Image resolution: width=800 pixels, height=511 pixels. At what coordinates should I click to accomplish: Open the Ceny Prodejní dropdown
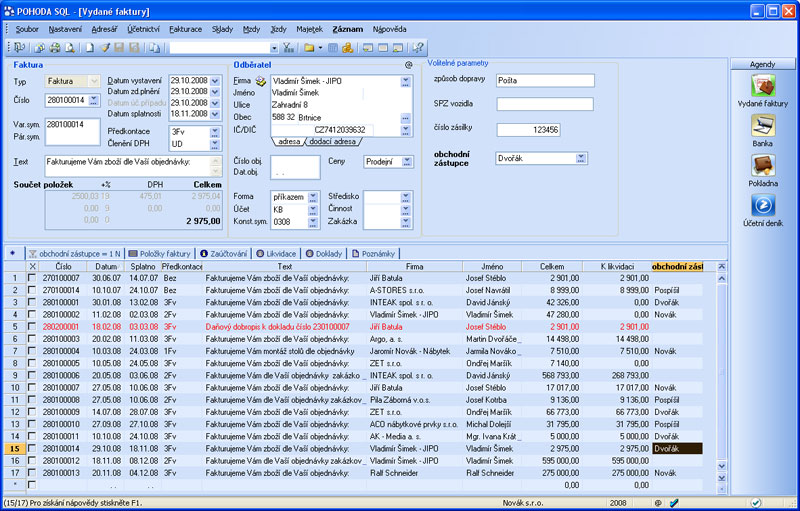tap(407, 162)
